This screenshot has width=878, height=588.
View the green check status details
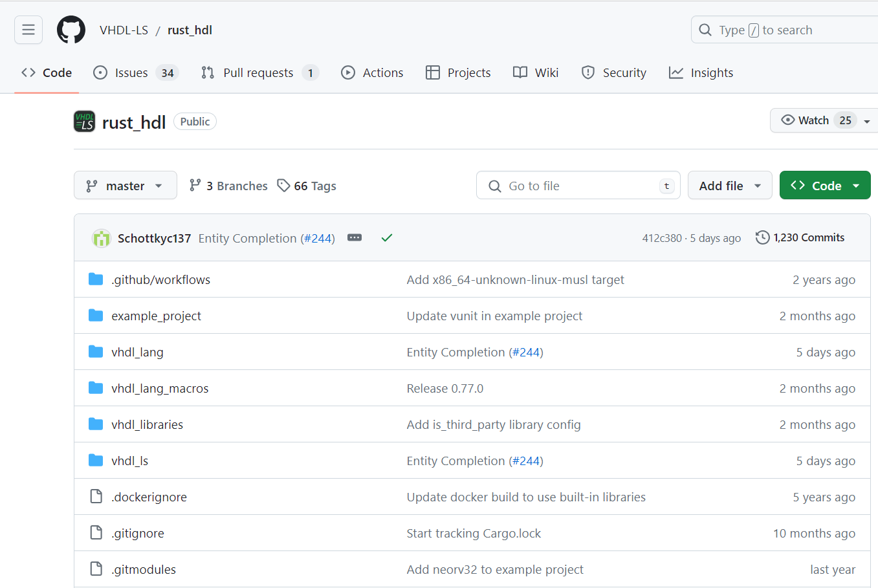pyautogui.click(x=387, y=238)
